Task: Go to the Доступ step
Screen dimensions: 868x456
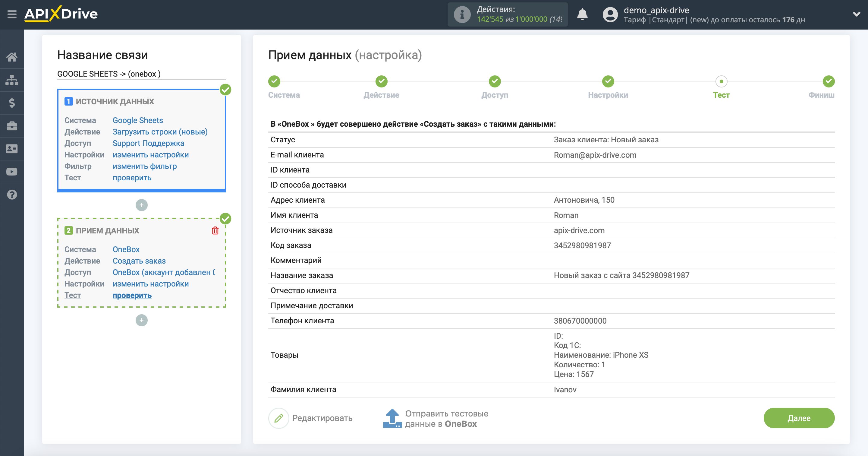Action: pyautogui.click(x=495, y=81)
